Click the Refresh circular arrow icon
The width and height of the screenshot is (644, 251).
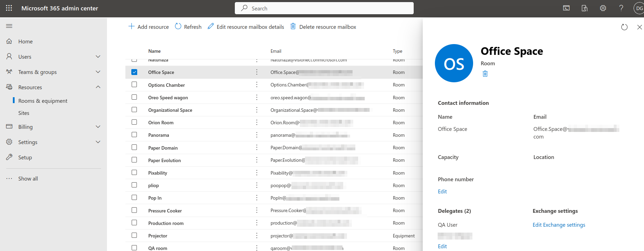click(178, 26)
